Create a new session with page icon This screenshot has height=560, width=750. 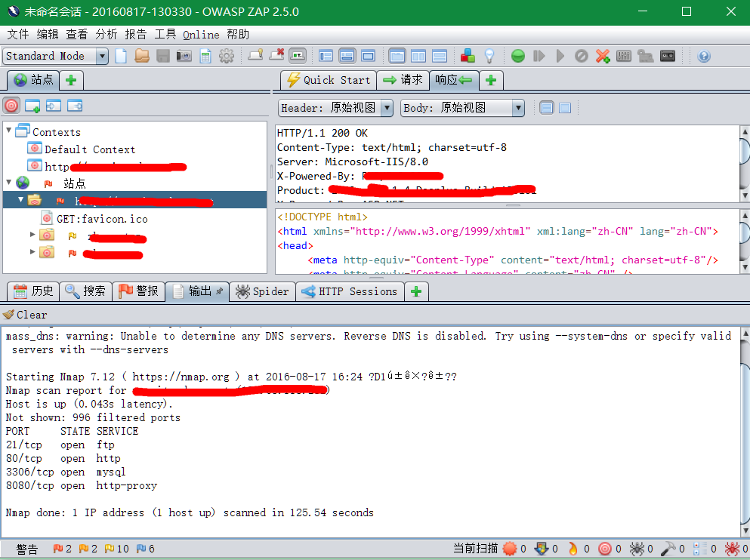(121, 56)
